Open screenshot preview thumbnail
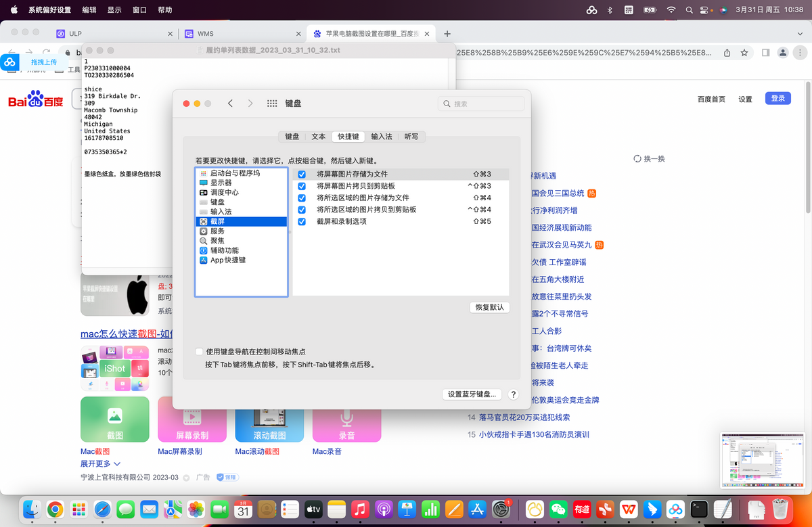The image size is (812, 527). [x=762, y=460]
